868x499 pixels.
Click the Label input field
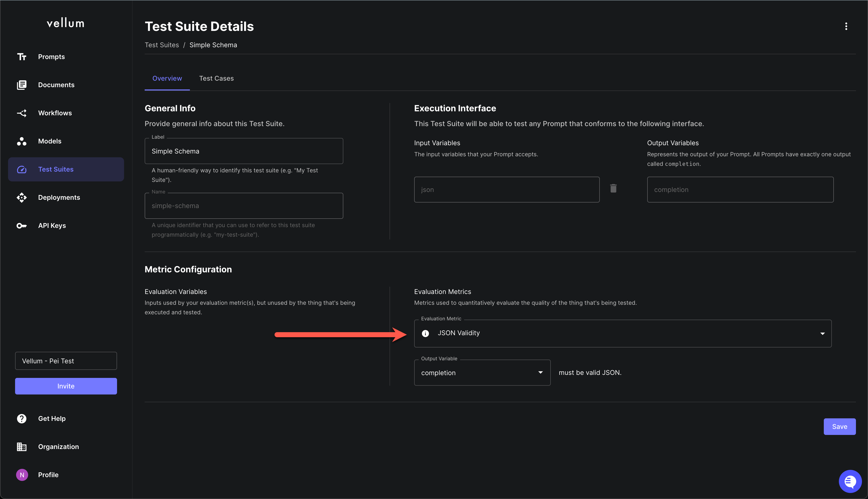pyautogui.click(x=244, y=151)
